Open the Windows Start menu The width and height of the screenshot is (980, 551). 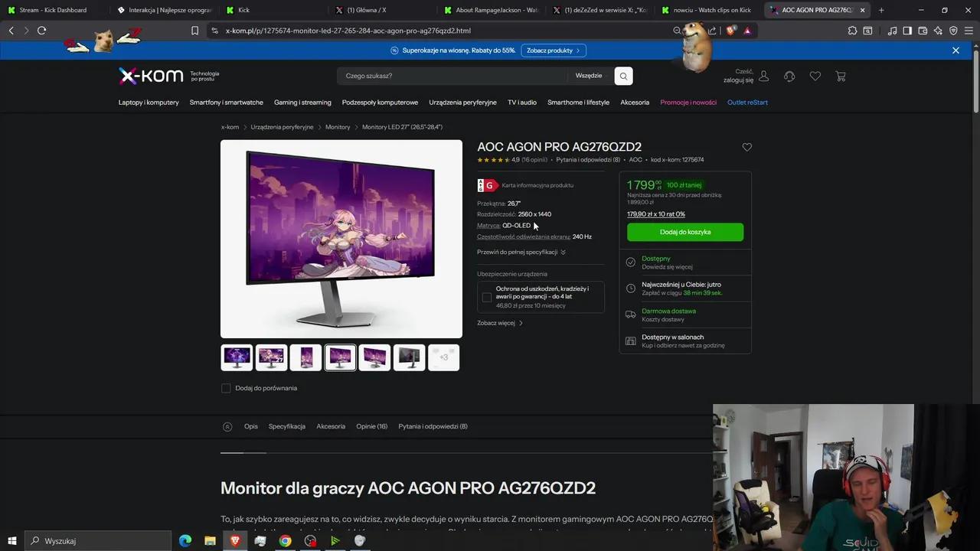(11, 541)
